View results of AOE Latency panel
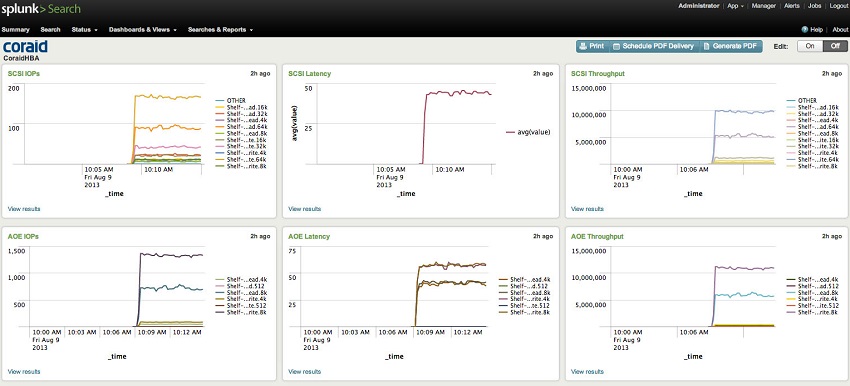The width and height of the screenshot is (850, 386). coord(305,372)
